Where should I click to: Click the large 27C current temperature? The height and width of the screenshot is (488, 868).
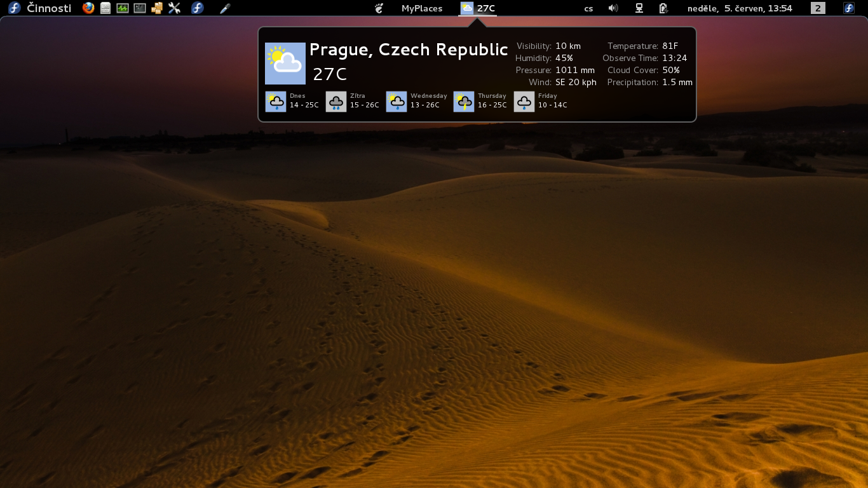click(x=330, y=74)
